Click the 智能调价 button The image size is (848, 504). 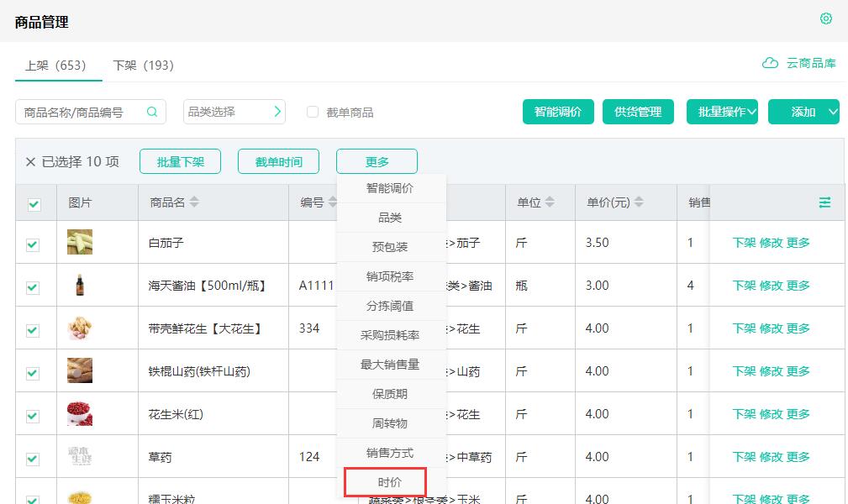pos(557,111)
